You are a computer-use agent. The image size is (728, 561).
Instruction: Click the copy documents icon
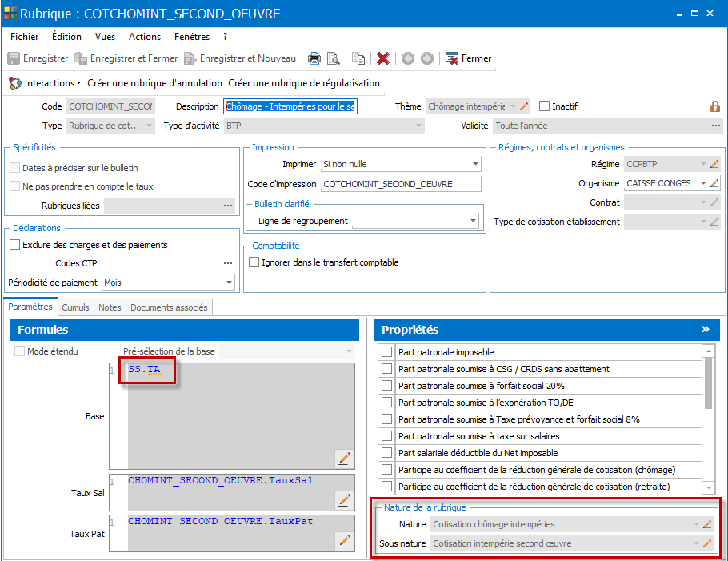[x=358, y=58]
